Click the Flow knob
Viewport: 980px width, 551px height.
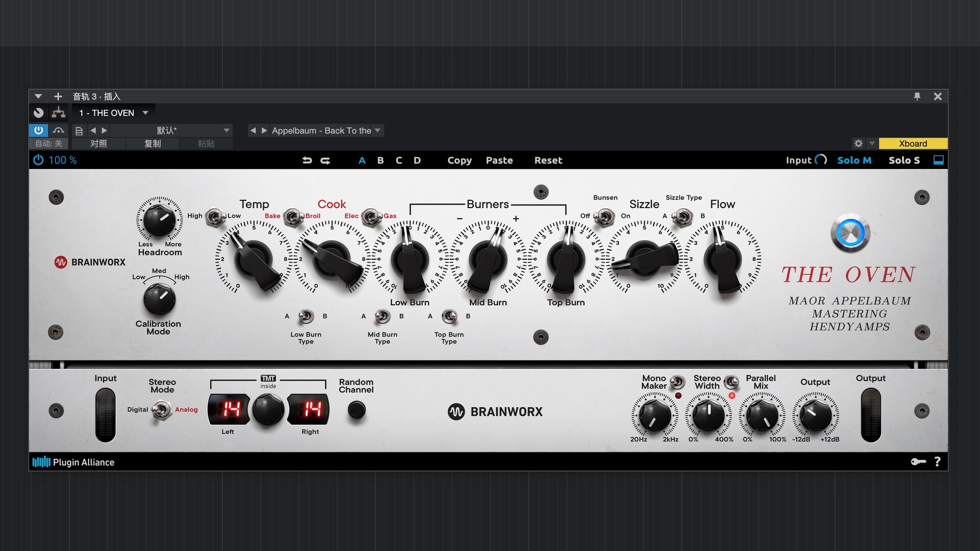(723, 260)
